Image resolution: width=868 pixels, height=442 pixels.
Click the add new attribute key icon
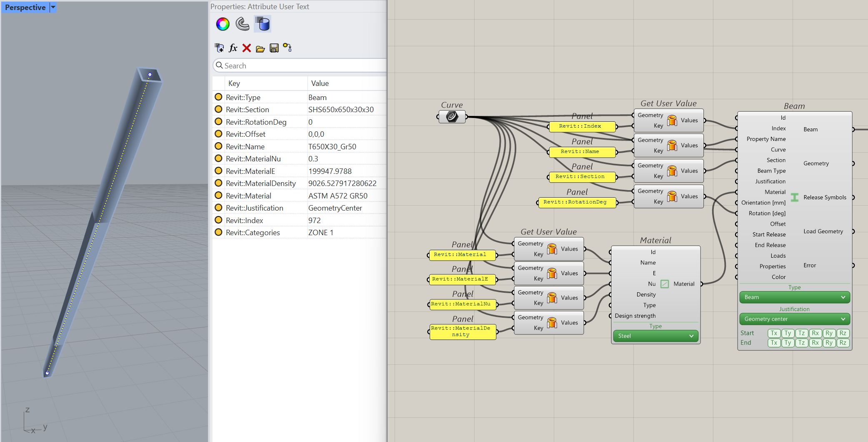click(219, 48)
